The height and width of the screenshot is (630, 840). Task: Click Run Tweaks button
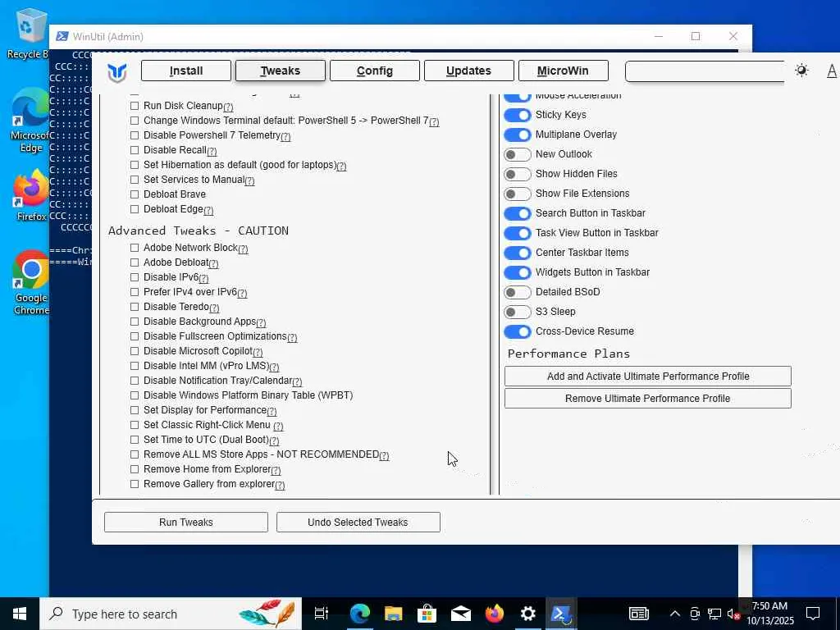(186, 523)
